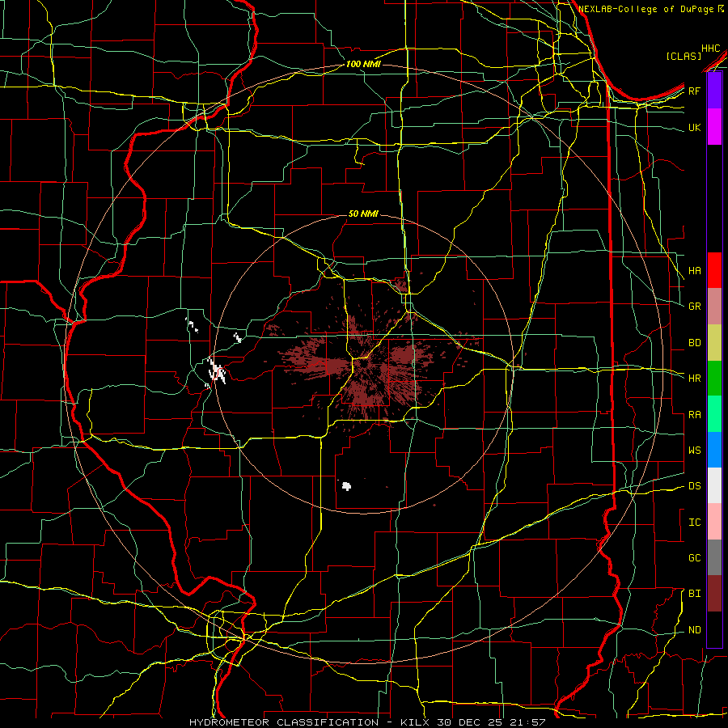Screen dimensions: 728x728
Task: Click the 100 NMI range ring label
Action: [363, 64]
